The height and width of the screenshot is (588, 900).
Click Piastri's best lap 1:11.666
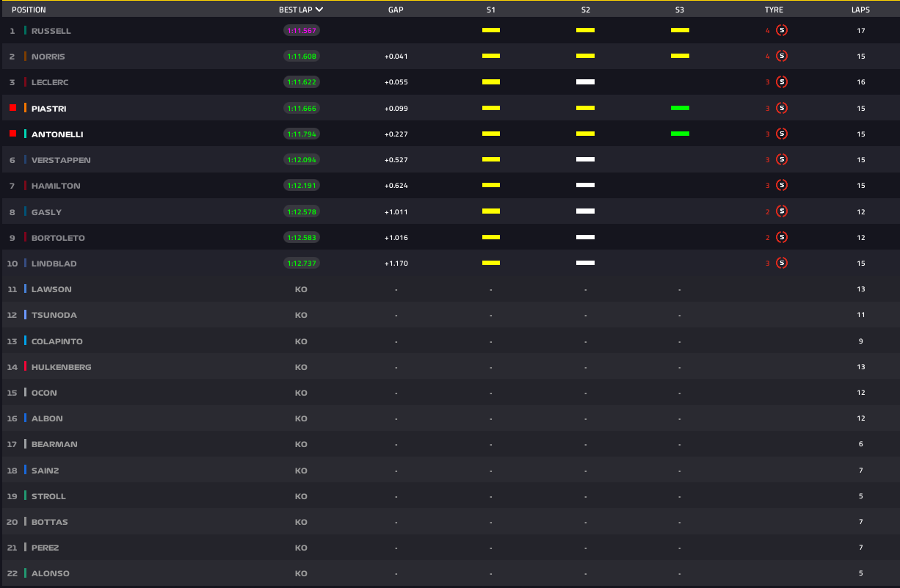pyautogui.click(x=302, y=108)
